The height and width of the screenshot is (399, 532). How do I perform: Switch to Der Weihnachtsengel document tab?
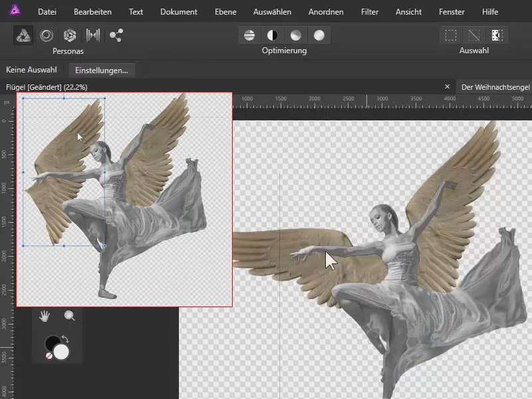click(495, 87)
